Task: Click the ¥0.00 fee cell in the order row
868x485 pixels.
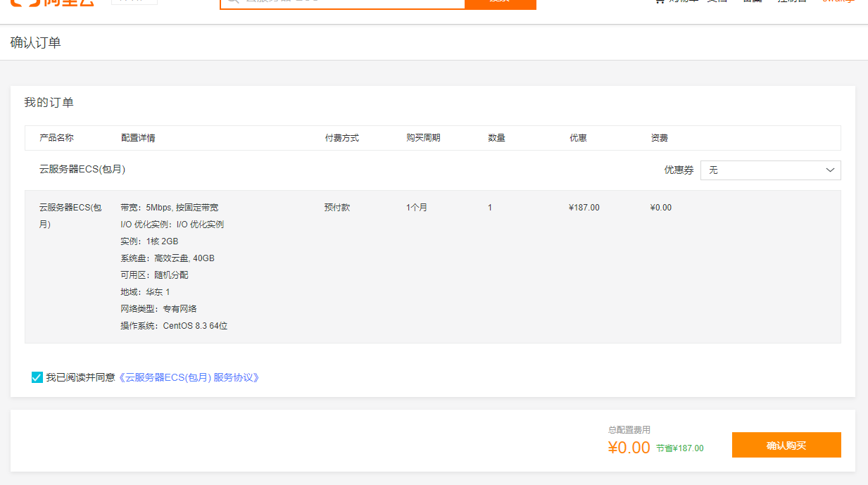Action: (x=661, y=208)
